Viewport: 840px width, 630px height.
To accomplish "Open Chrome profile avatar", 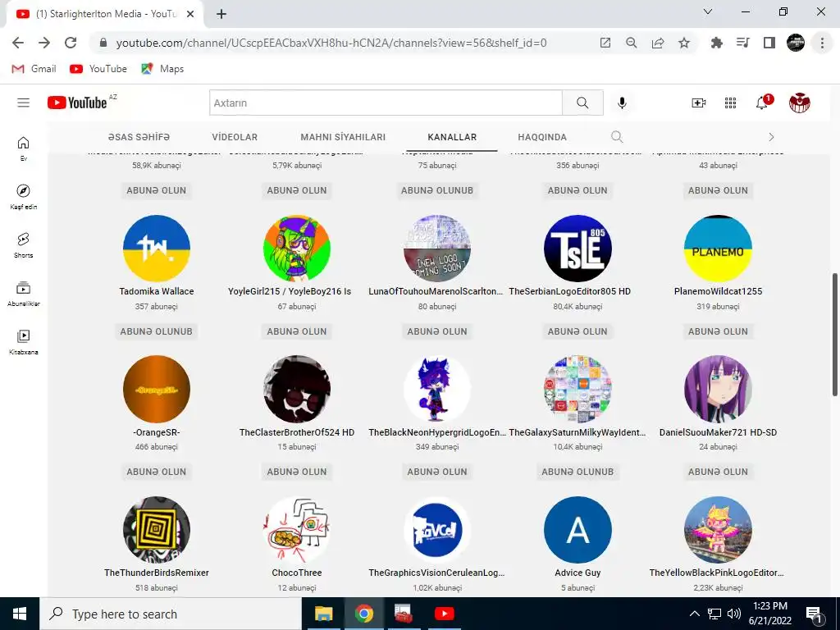I will point(796,43).
